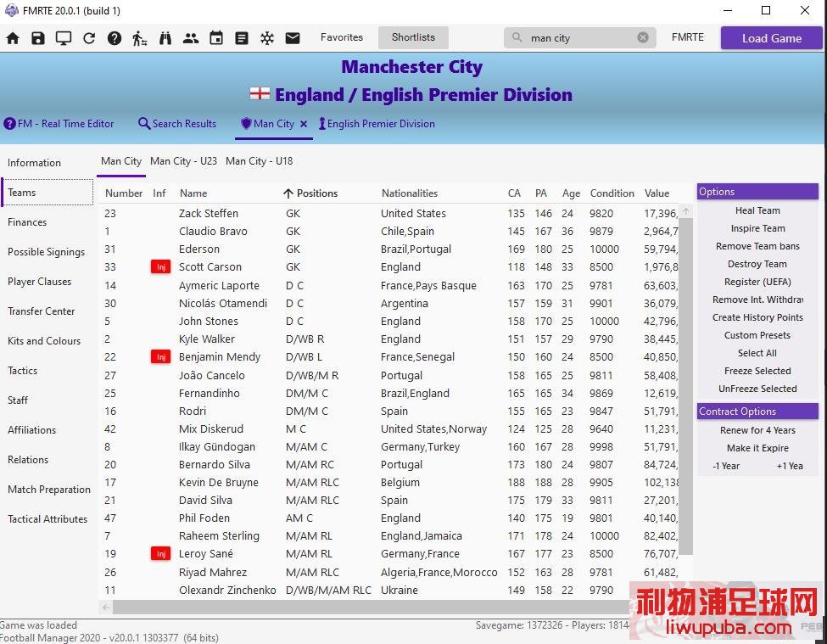Click the FMRTE app logo icon
This screenshot has height=644, width=827.
point(12,10)
